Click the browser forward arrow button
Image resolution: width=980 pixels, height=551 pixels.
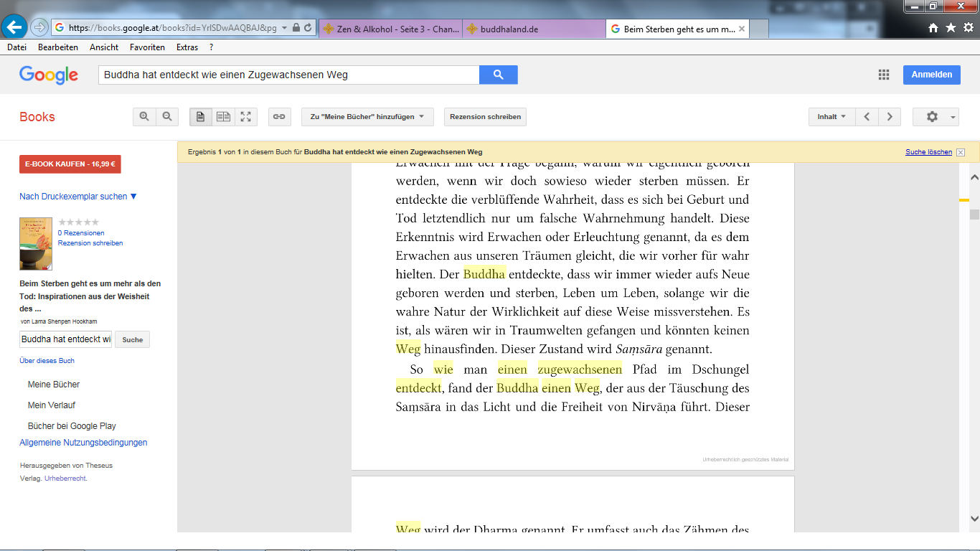click(39, 27)
